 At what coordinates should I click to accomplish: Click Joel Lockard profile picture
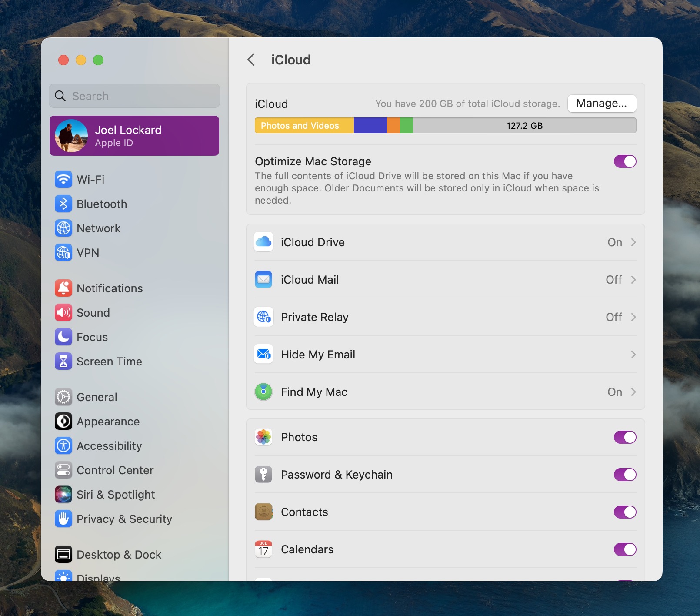pyautogui.click(x=71, y=136)
